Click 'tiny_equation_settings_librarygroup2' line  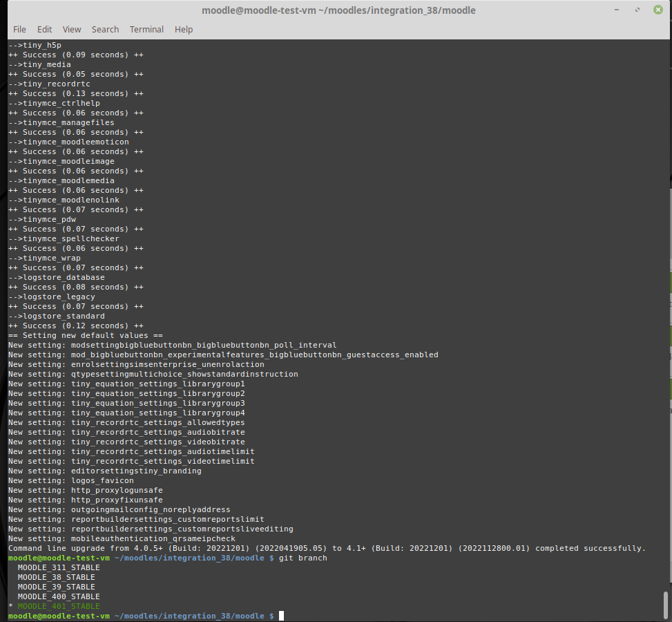coord(126,393)
